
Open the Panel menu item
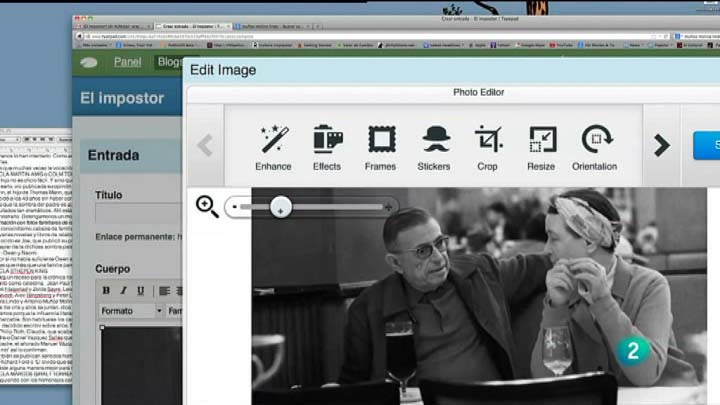(127, 61)
